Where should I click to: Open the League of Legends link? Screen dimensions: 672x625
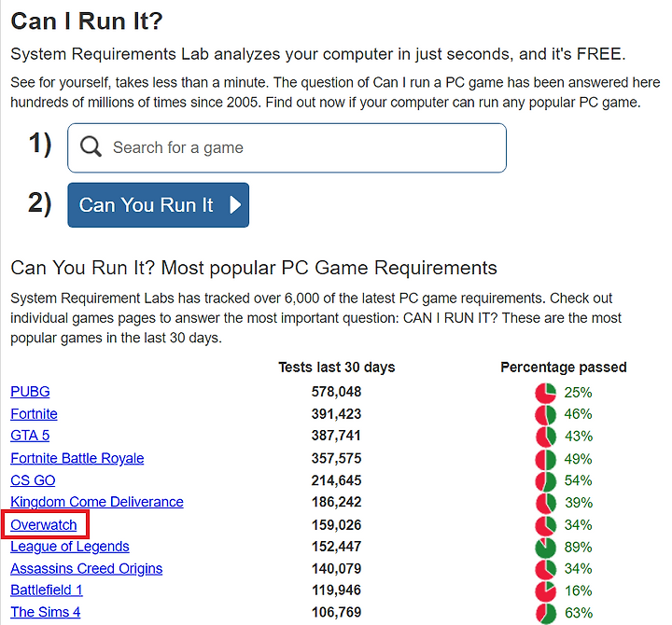pyautogui.click(x=70, y=547)
